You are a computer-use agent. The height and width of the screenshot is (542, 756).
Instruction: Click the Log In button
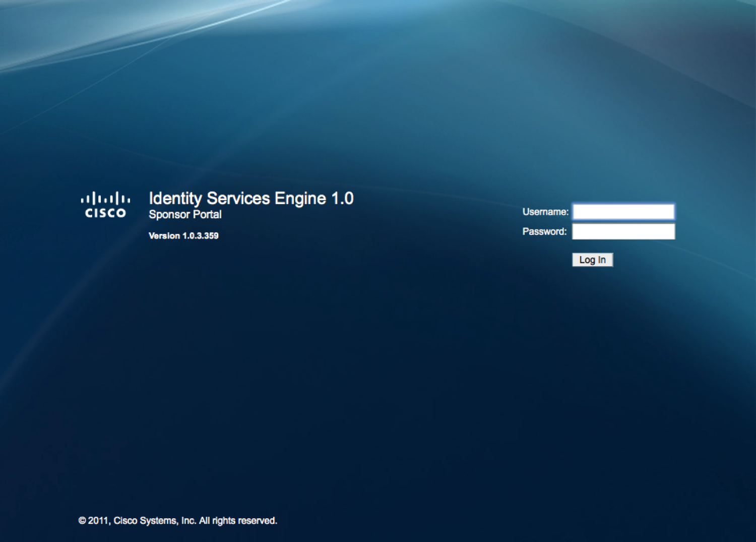[593, 260]
